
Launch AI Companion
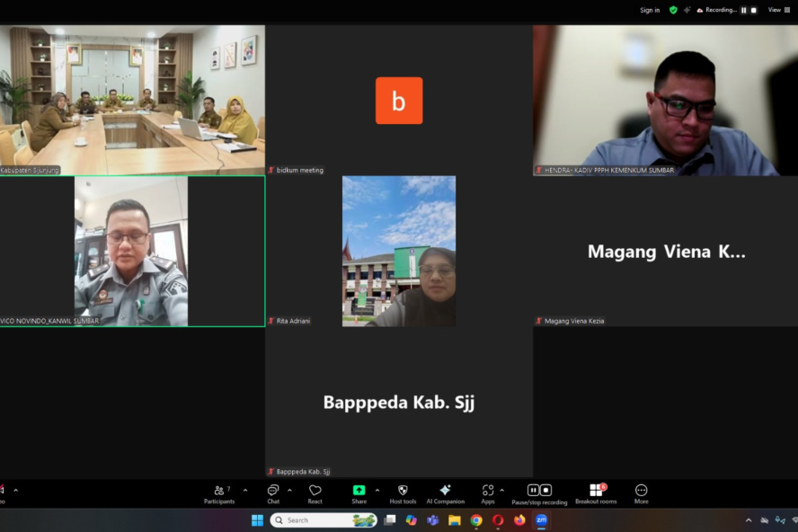coord(445,493)
